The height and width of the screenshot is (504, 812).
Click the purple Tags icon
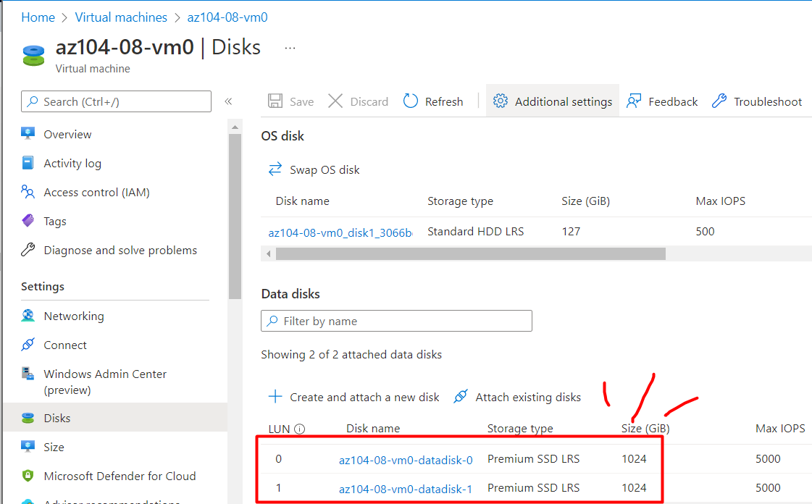point(28,221)
